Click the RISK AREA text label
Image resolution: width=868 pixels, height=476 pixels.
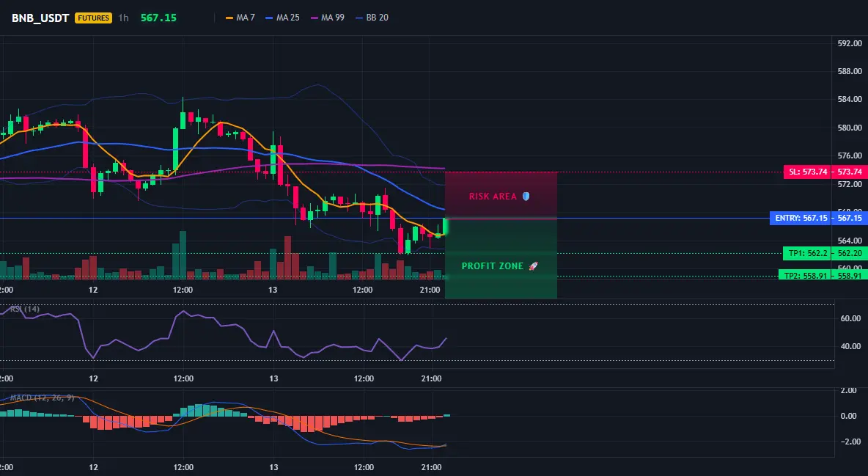tap(493, 196)
